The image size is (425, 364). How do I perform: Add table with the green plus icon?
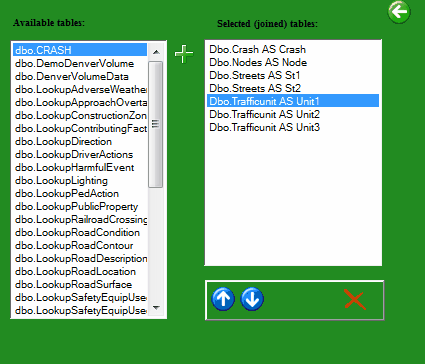[x=184, y=54]
